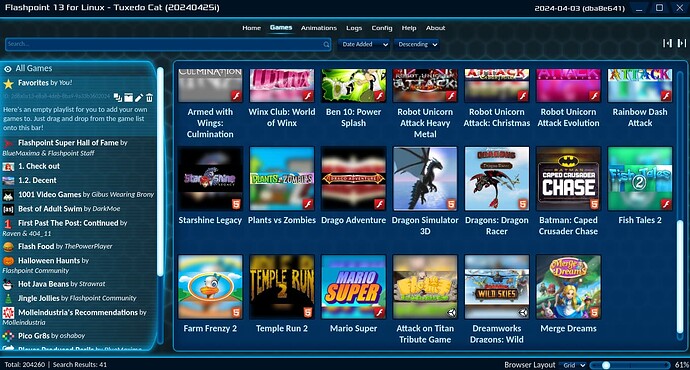Click the Flash Food burger icon

point(8,247)
